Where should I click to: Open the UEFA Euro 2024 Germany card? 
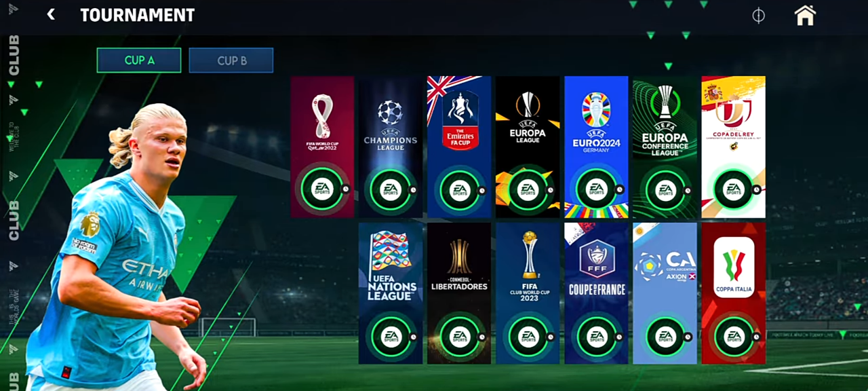(596, 147)
